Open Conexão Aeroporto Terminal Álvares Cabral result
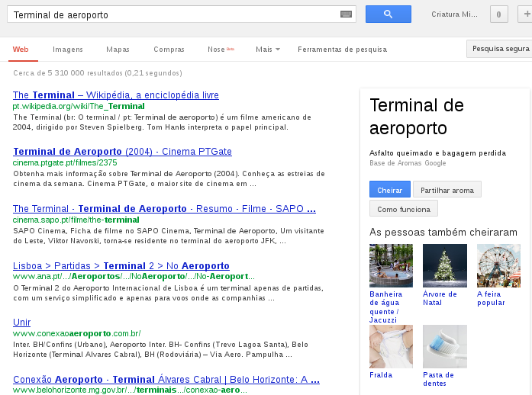 [166, 380]
